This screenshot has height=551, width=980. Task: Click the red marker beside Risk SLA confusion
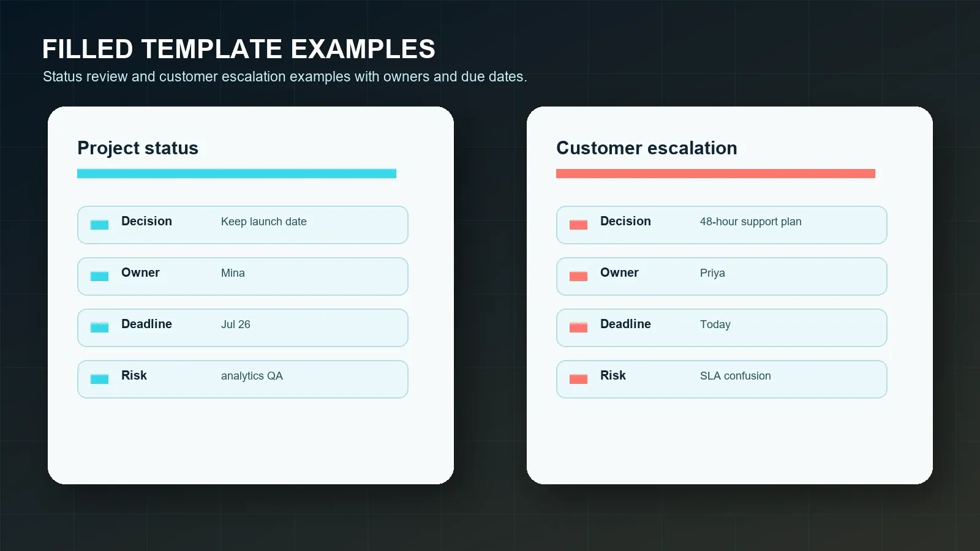tap(578, 379)
